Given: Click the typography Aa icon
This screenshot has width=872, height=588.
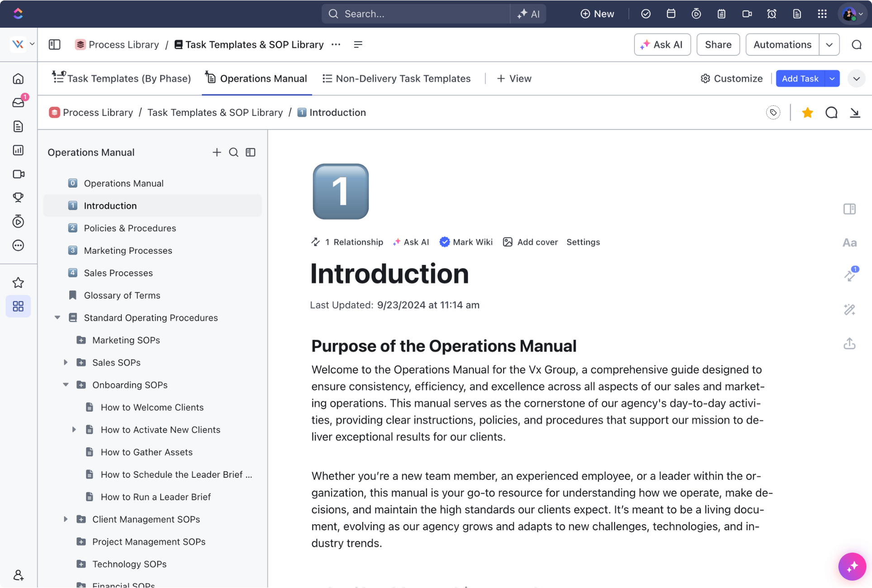Looking at the screenshot, I should point(849,243).
